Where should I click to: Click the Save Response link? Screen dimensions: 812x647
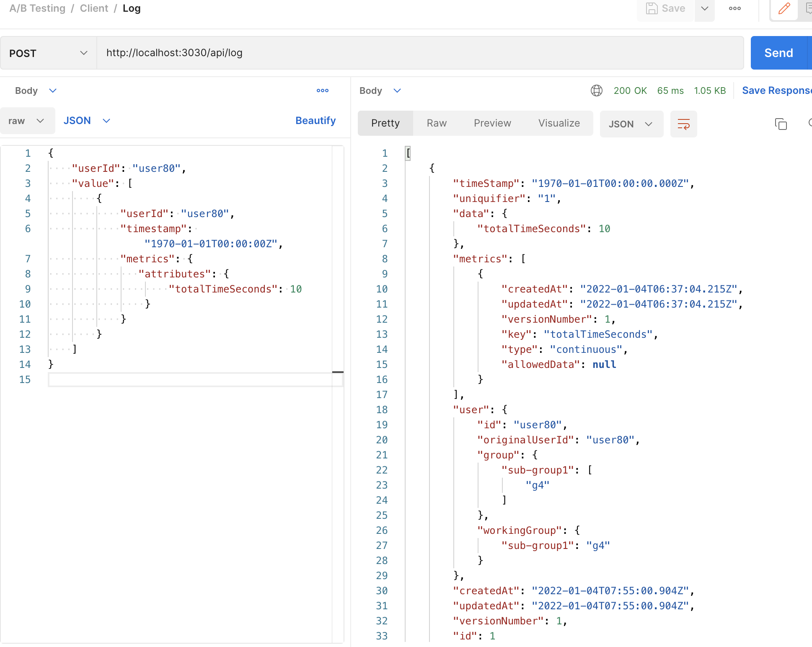(x=776, y=90)
